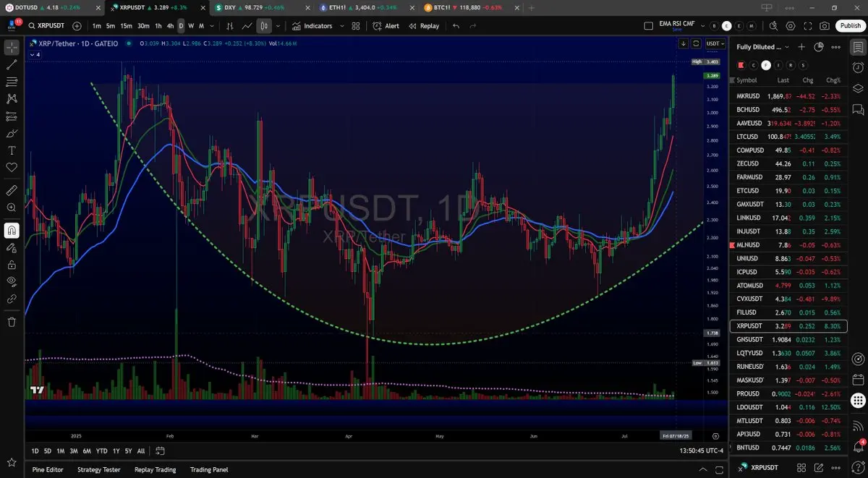Select the brush drawing tool
The height and width of the screenshot is (478, 868).
click(x=12, y=133)
